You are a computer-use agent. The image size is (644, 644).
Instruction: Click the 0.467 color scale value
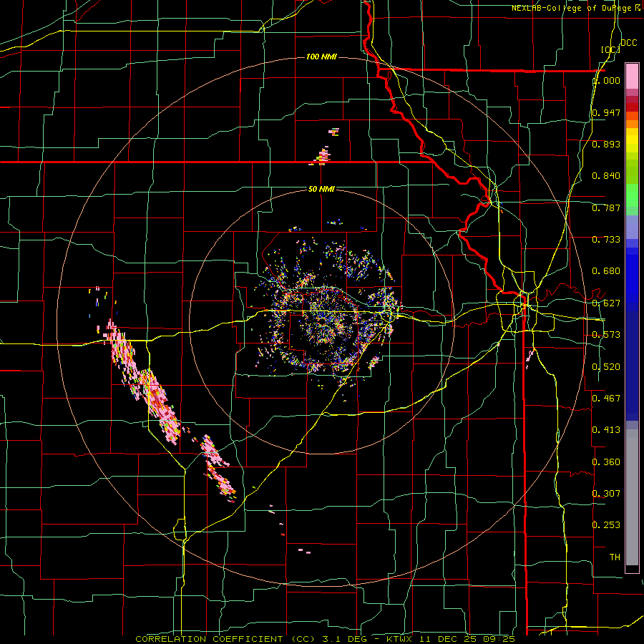click(606, 398)
